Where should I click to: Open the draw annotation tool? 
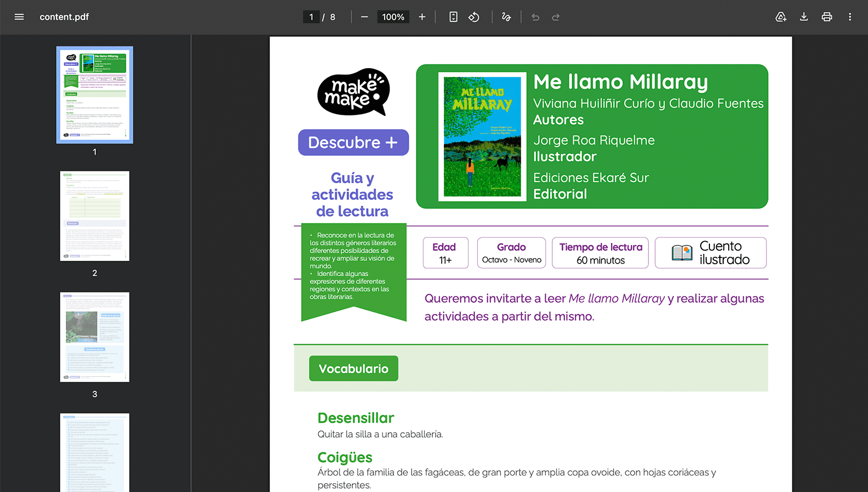click(506, 17)
